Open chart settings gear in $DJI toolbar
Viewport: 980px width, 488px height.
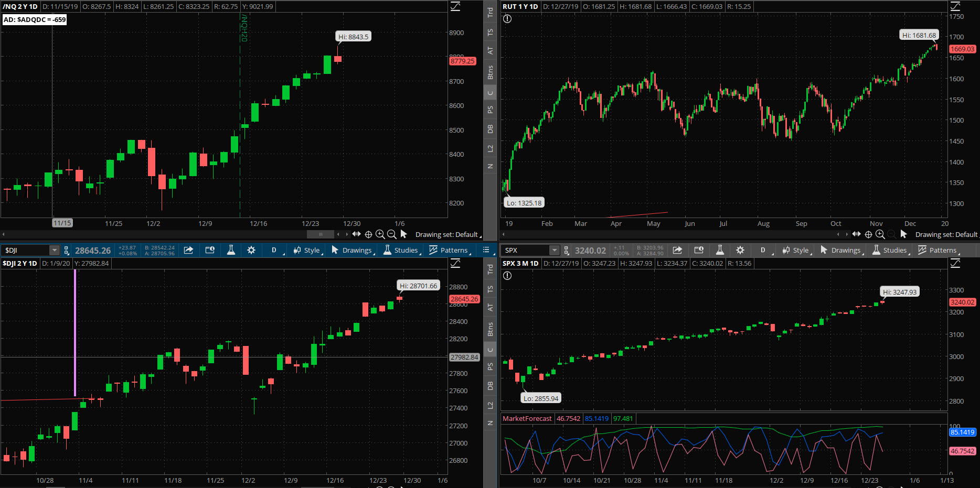(x=251, y=250)
